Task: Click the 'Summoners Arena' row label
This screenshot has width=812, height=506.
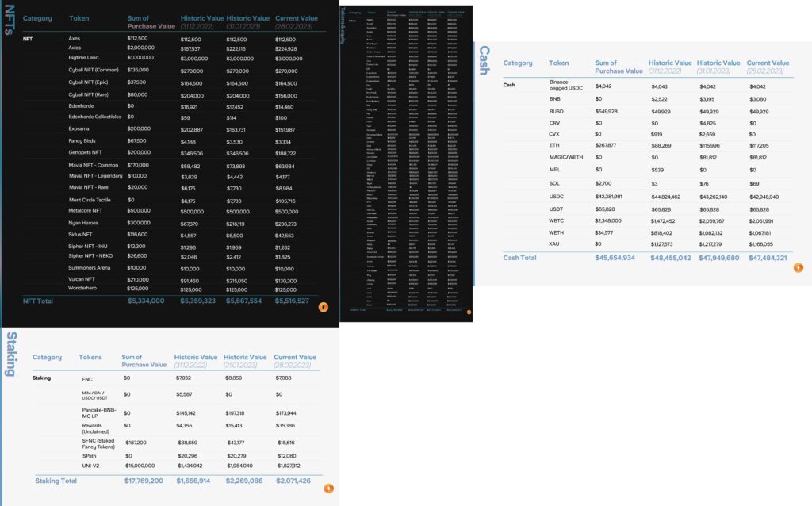Action: pos(90,268)
